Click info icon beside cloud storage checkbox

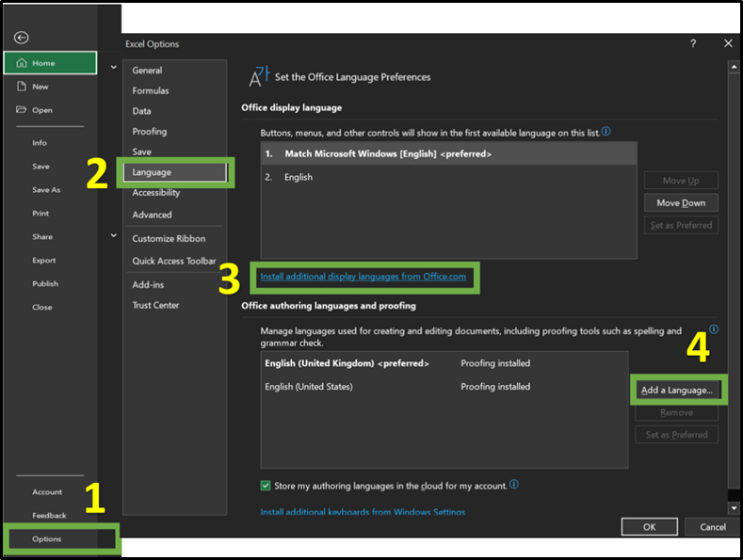click(514, 484)
